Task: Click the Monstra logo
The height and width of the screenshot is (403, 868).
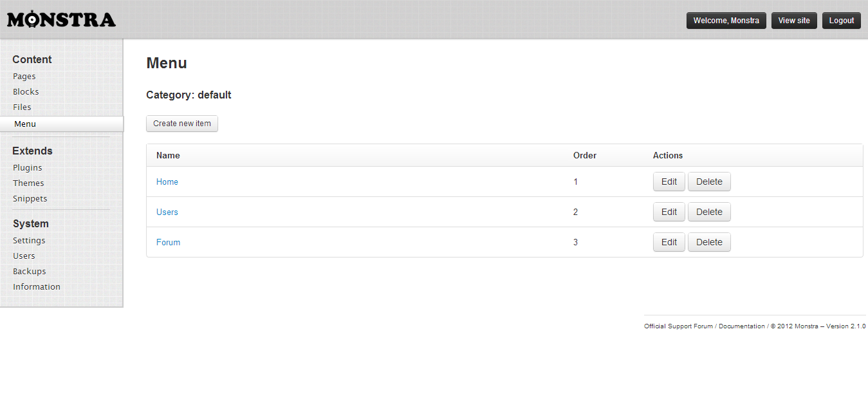Action: pyautogui.click(x=61, y=20)
